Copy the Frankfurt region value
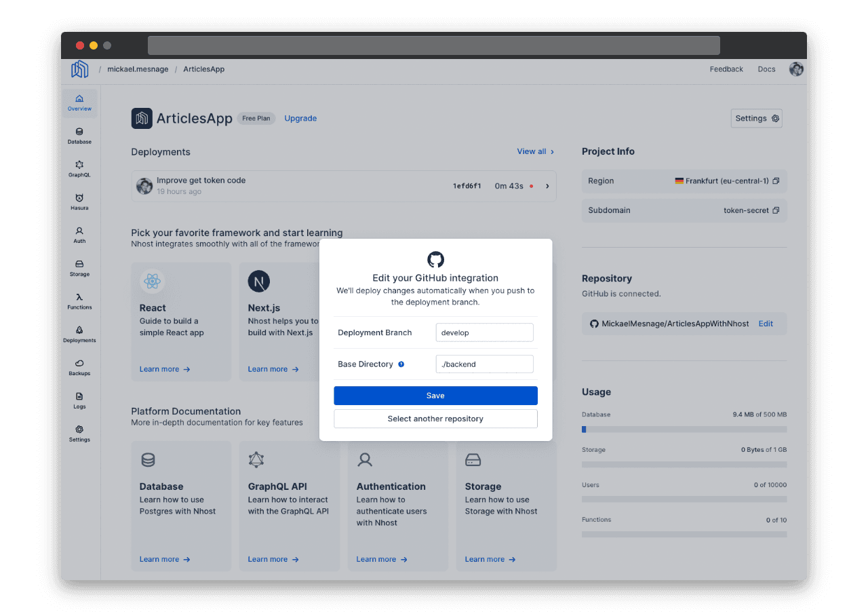Image resolution: width=868 pixels, height=612 pixels. [x=776, y=181]
